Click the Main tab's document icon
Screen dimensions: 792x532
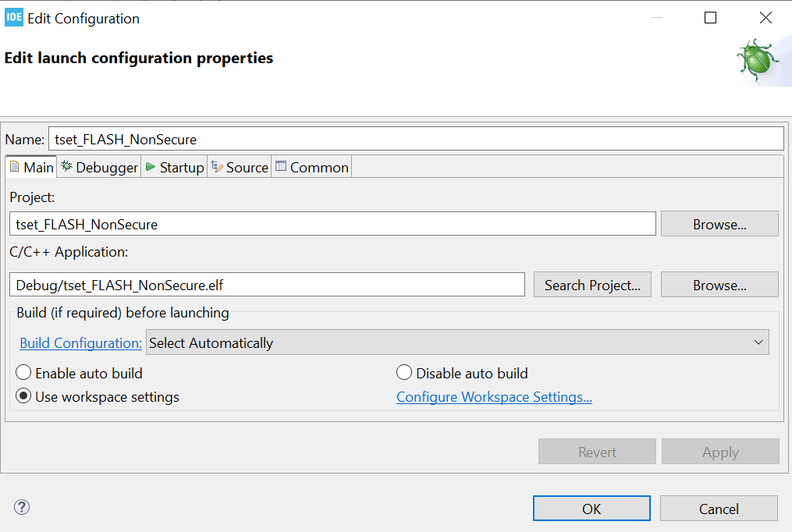(13, 166)
